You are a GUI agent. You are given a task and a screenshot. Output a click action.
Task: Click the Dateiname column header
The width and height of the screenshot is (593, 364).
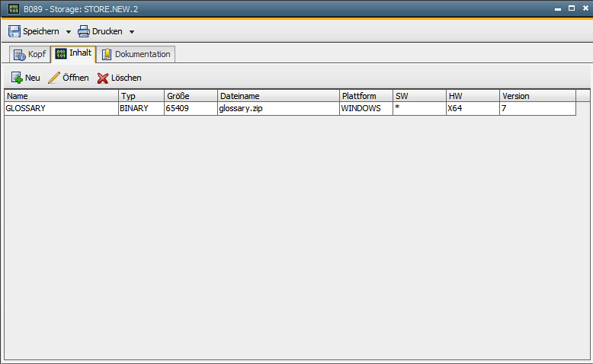pyautogui.click(x=278, y=96)
